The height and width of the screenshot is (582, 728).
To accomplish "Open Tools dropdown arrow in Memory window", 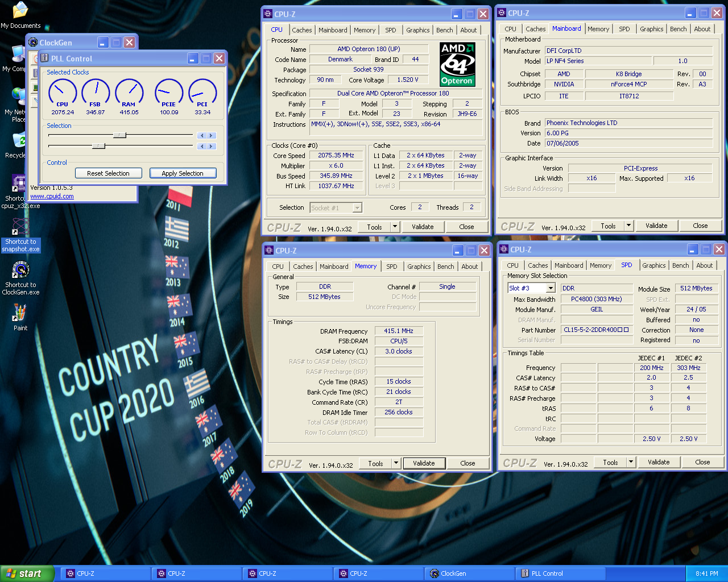I will coord(396,463).
